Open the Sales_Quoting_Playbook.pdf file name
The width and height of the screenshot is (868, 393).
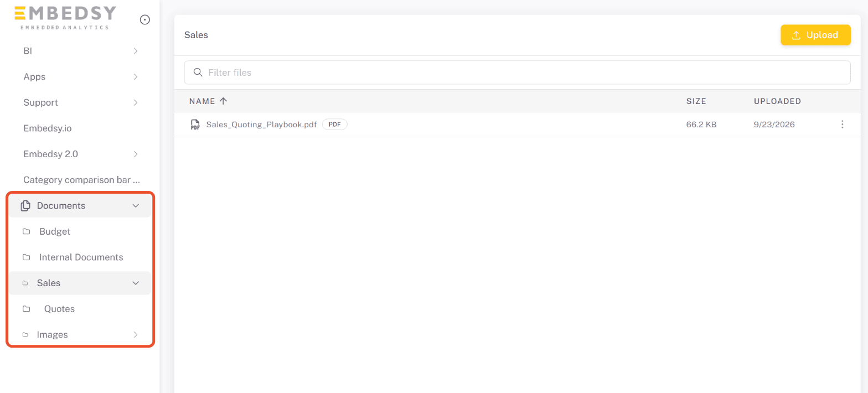tap(261, 125)
